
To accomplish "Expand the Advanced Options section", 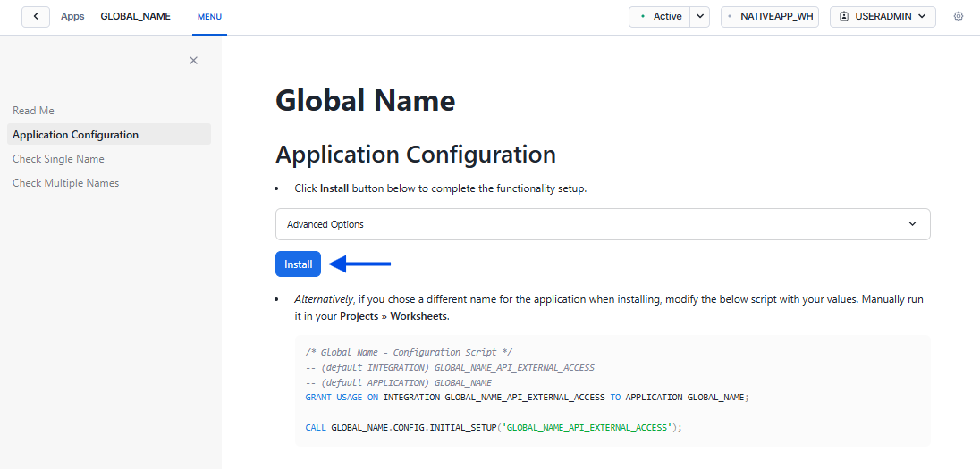I will click(603, 224).
